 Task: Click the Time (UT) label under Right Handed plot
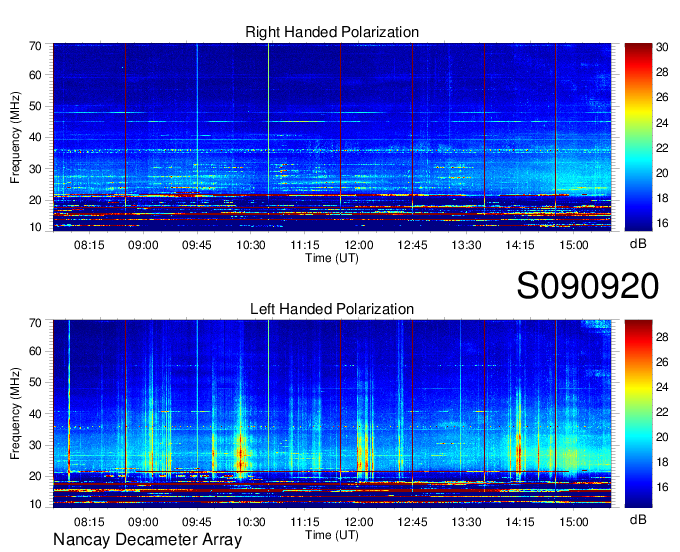click(x=332, y=258)
